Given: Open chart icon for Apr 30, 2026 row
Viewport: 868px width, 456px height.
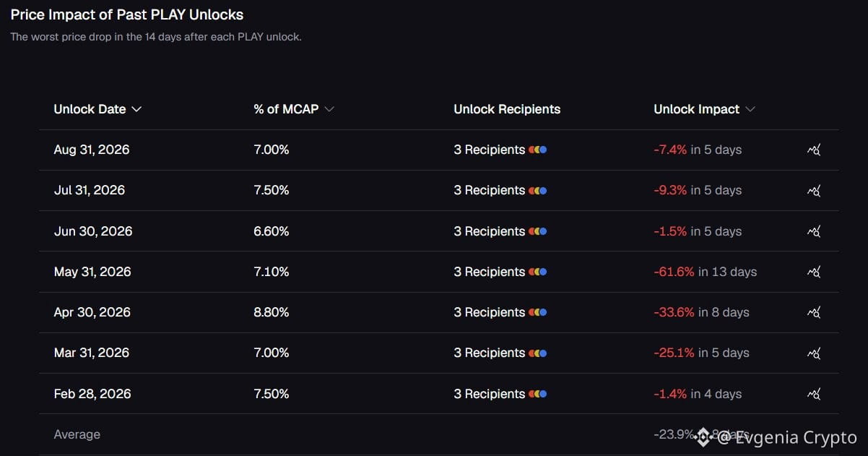Looking at the screenshot, I should 814,313.
